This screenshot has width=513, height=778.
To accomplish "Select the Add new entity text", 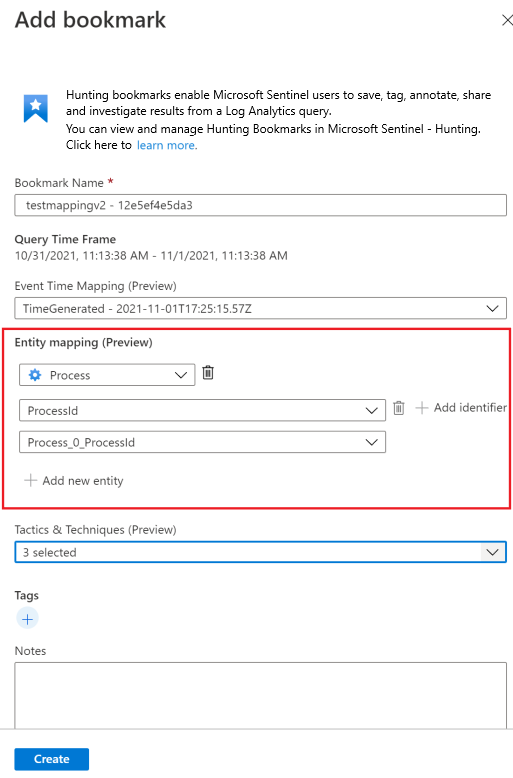I will [83, 481].
